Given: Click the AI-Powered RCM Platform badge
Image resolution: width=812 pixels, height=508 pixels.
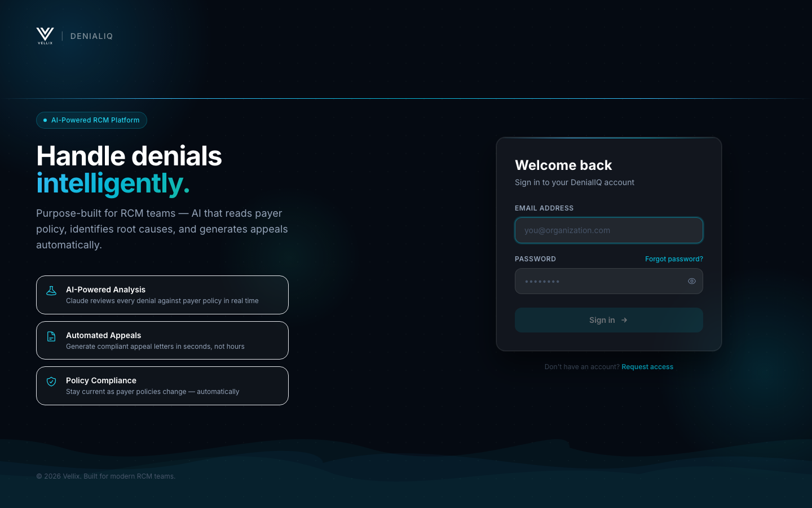Looking at the screenshot, I should click(91, 120).
